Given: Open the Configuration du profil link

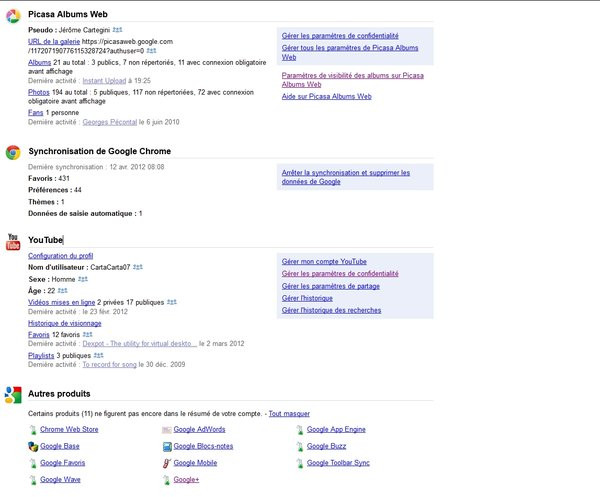Looking at the screenshot, I should (x=60, y=256).
